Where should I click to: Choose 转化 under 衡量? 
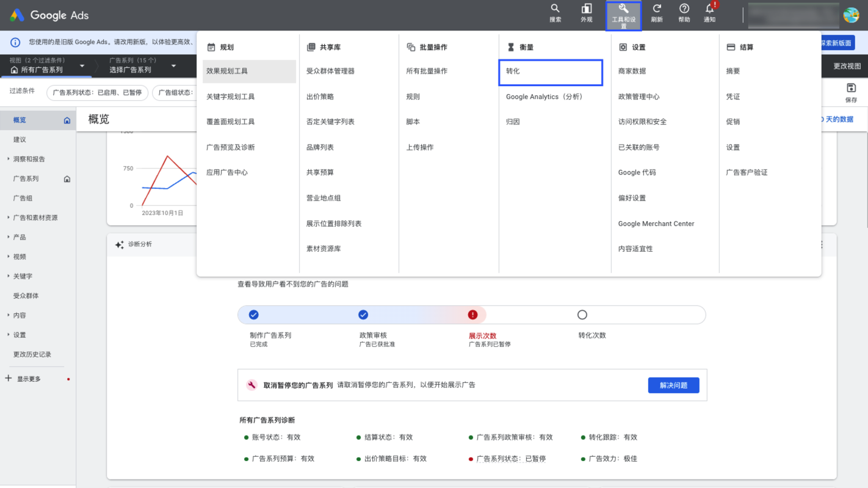[551, 71]
